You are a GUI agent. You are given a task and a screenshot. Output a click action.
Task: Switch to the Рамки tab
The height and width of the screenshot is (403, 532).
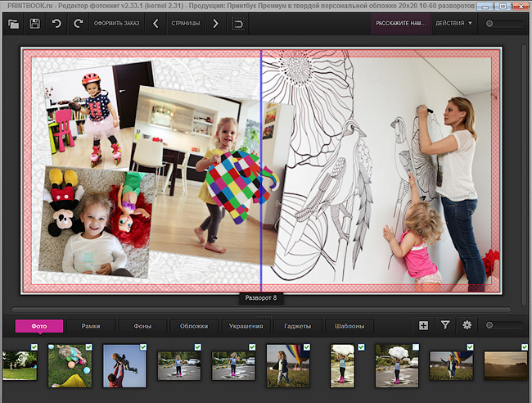click(x=91, y=326)
